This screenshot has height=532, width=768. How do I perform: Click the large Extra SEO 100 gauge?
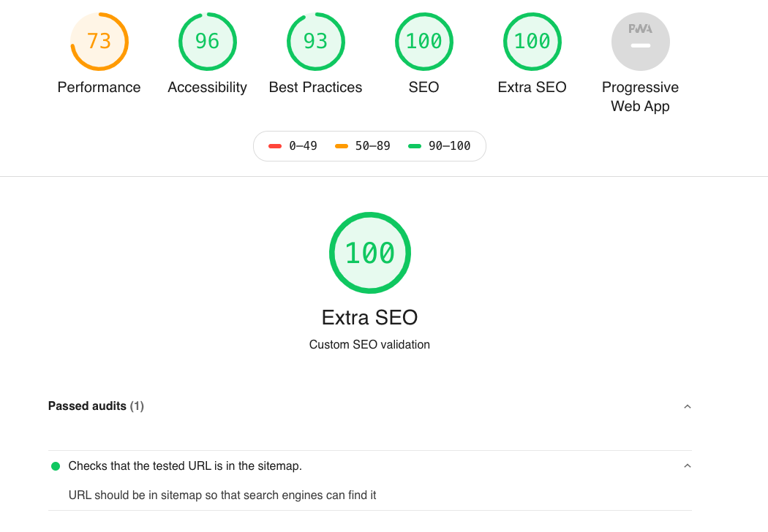[370, 253]
